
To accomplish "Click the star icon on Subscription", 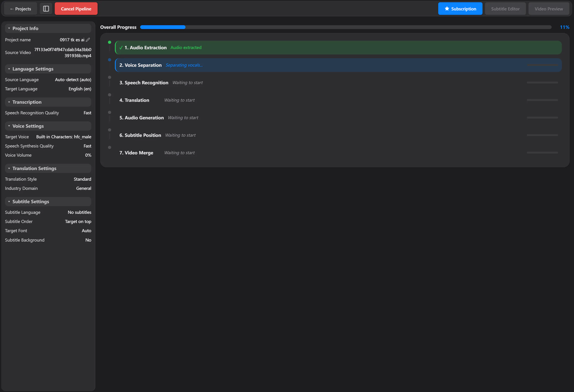I will click(447, 9).
